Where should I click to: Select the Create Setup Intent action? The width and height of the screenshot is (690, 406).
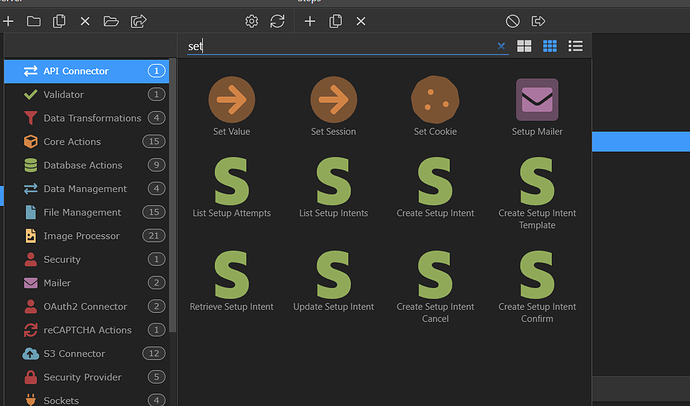pyautogui.click(x=435, y=187)
